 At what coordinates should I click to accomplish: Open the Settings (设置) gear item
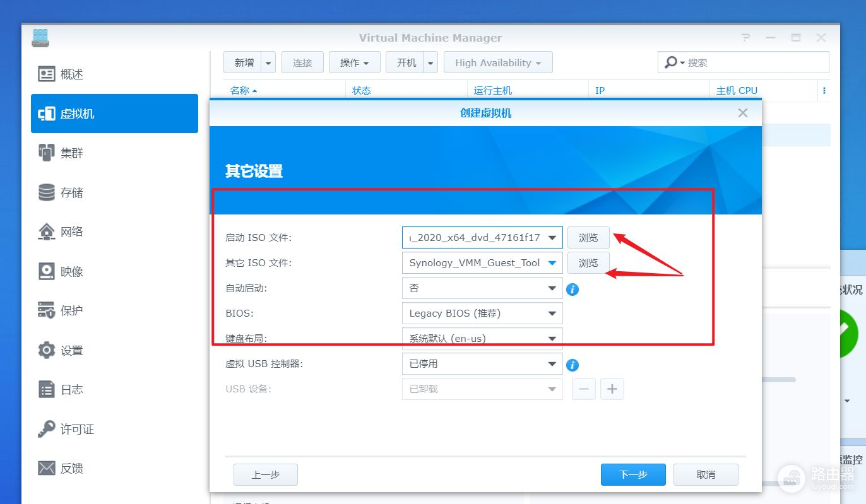pyautogui.click(x=47, y=350)
